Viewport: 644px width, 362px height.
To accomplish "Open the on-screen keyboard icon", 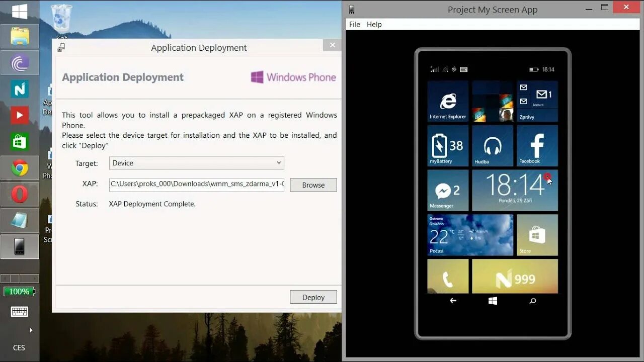I will tap(20, 312).
